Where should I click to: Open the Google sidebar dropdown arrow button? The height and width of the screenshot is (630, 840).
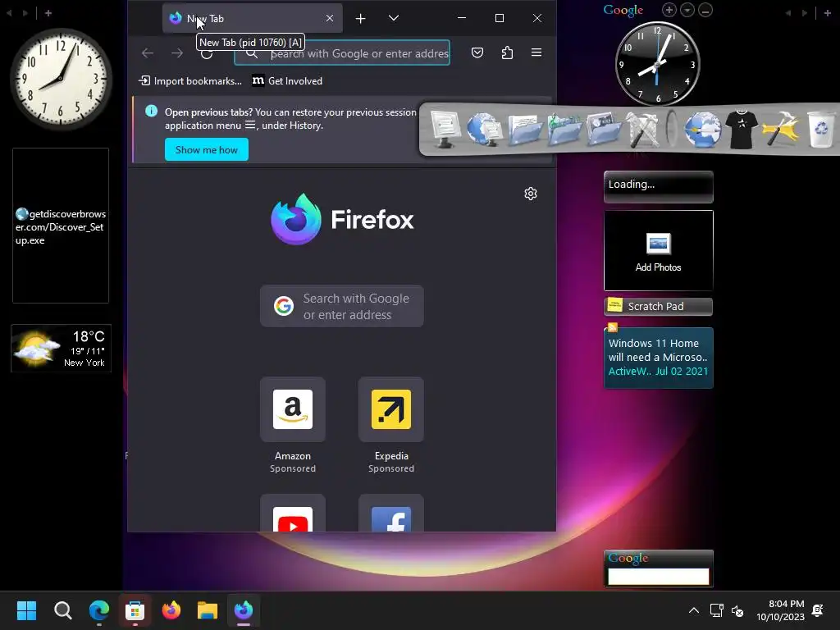click(687, 10)
